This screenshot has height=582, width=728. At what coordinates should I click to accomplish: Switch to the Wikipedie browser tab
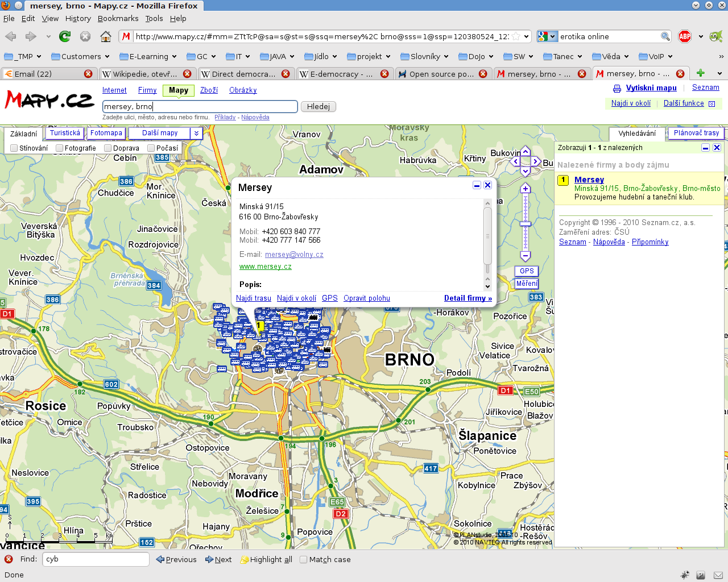click(147, 74)
